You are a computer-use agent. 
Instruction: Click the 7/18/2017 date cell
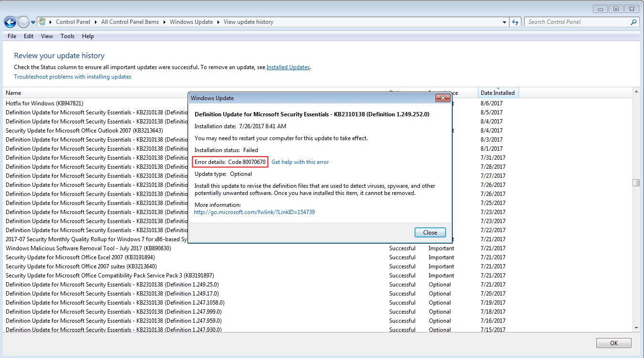pos(493,312)
